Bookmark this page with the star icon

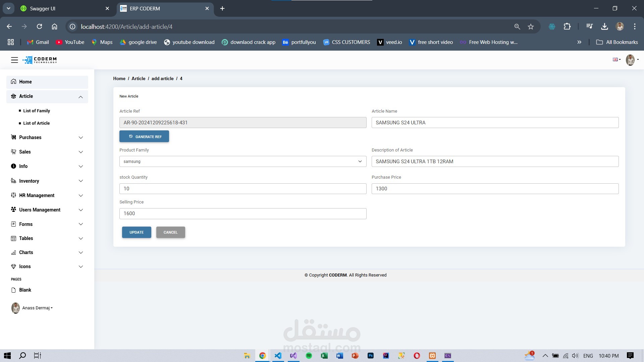point(531,26)
